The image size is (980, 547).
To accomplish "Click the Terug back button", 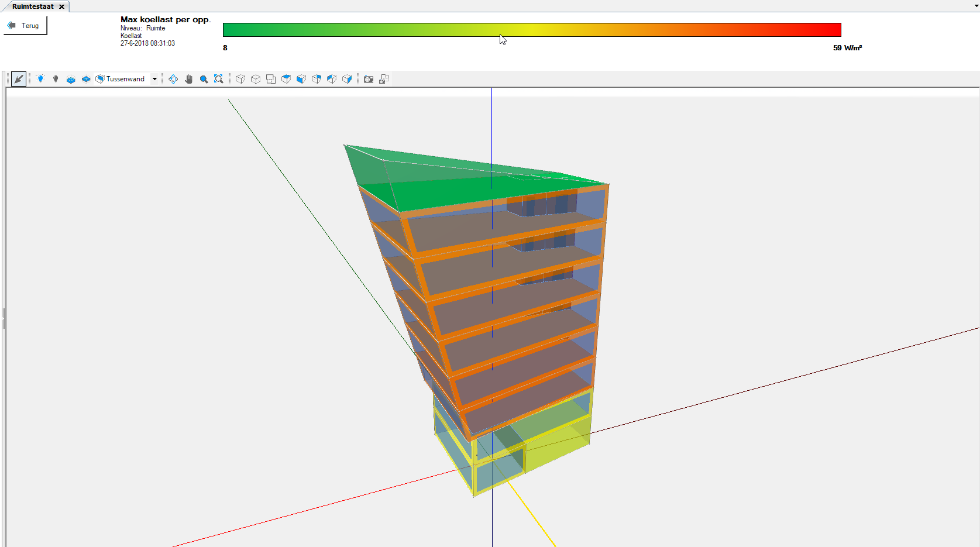I will (25, 26).
